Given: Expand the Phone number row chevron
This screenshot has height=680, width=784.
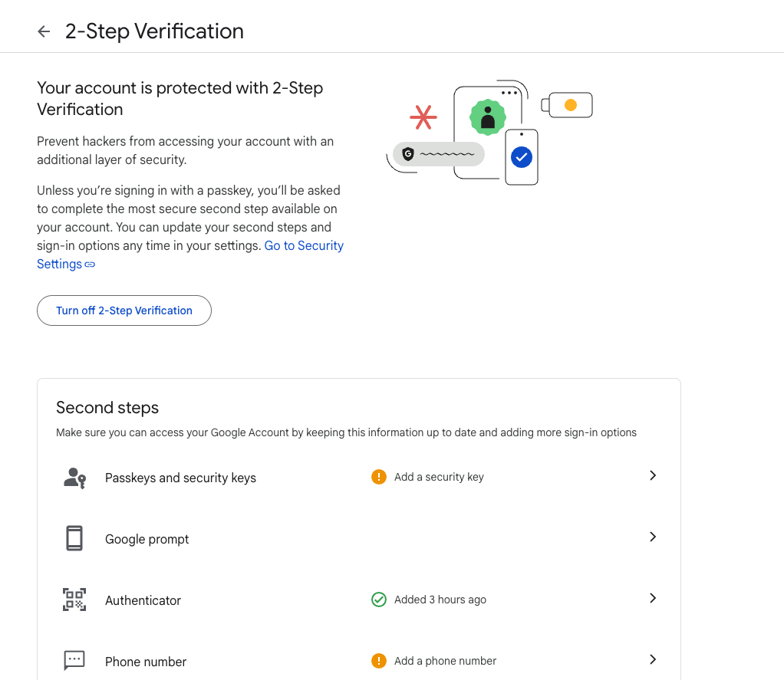Looking at the screenshot, I should click(653, 659).
